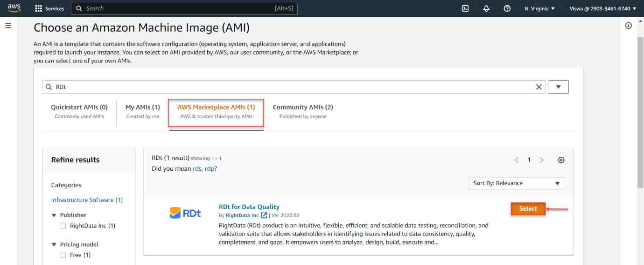
Task: Open the search options dropdown arrow
Action: click(559, 87)
